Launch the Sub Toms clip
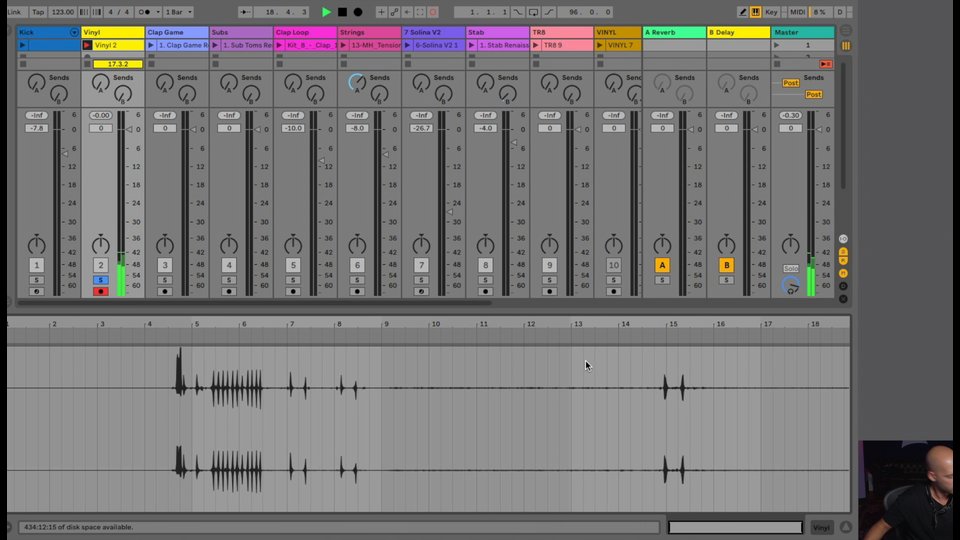The width and height of the screenshot is (960, 540). (215, 45)
